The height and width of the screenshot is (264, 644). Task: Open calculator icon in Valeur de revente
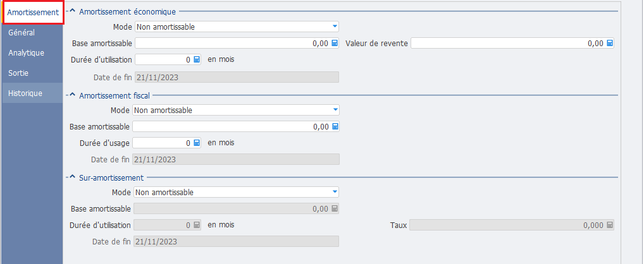click(x=610, y=44)
